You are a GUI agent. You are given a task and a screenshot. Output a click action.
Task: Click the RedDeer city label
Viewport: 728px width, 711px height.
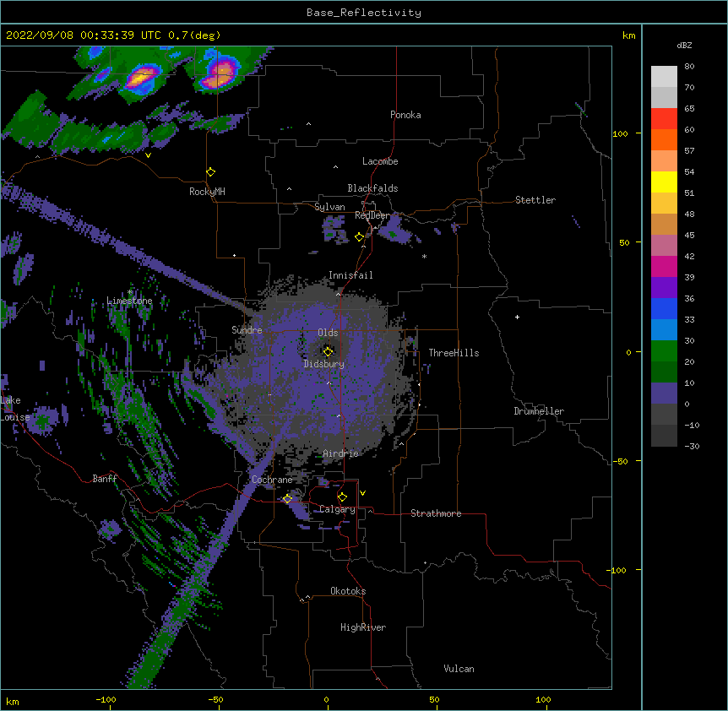(x=372, y=215)
